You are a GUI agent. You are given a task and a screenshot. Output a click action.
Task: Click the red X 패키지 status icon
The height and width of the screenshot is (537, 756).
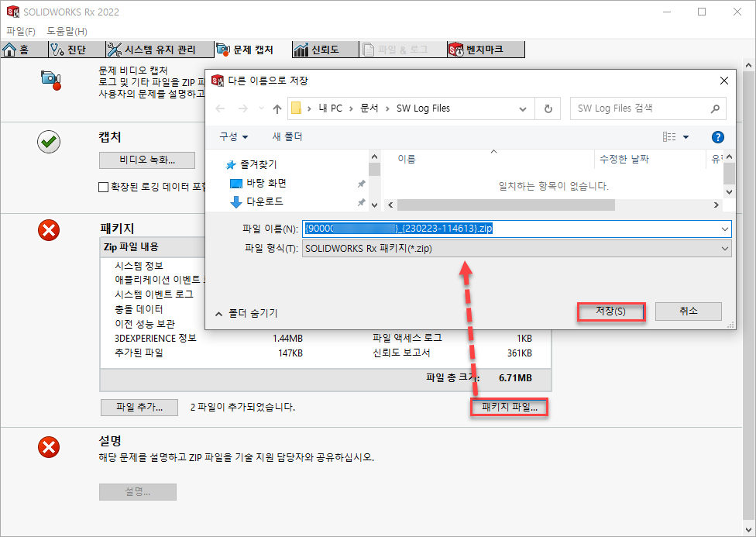[x=49, y=230]
